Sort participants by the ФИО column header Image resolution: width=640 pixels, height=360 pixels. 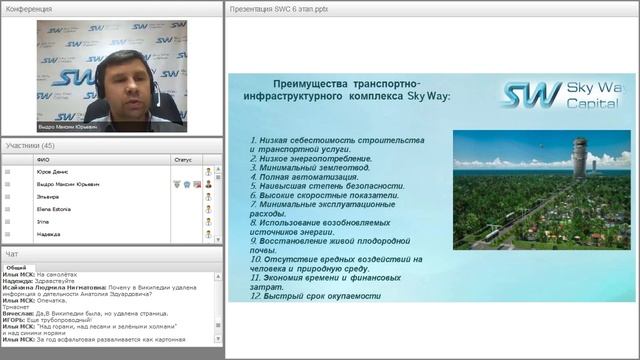(x=102, y=160)
